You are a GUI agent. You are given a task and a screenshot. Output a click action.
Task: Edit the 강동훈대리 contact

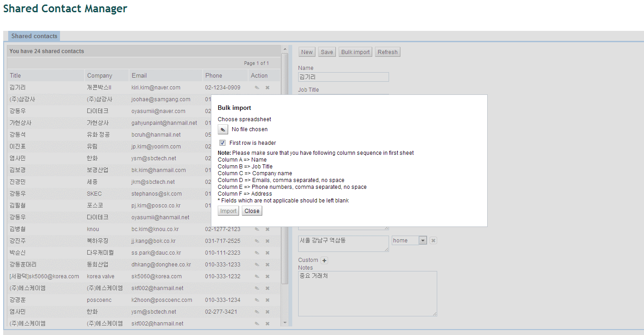pos(257,264)
